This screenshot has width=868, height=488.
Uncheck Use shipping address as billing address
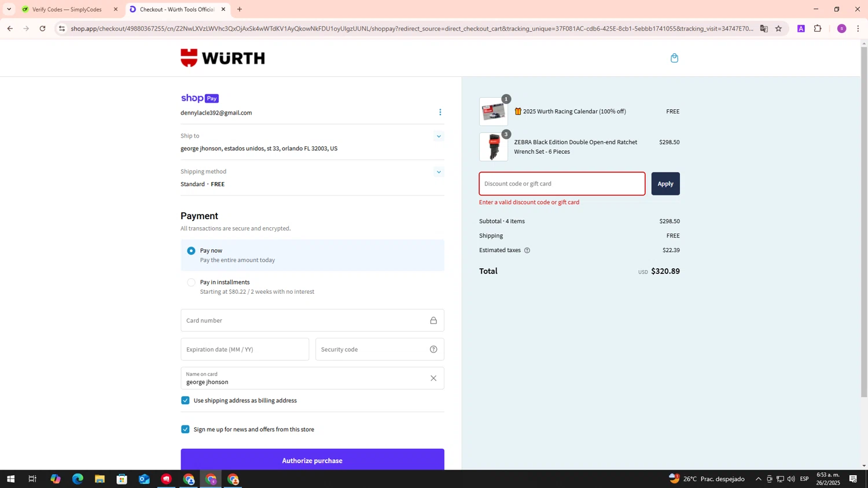pos(185,400)
